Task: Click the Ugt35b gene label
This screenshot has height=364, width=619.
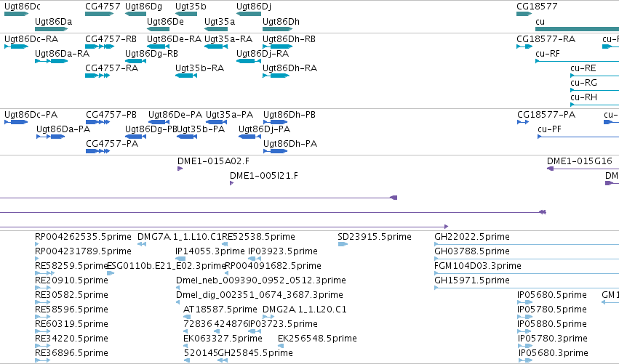Action: [x=191, y=7]
